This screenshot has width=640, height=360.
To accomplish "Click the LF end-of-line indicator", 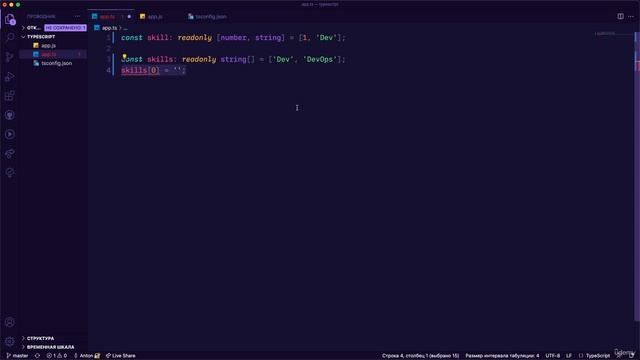I will [569, 356].
